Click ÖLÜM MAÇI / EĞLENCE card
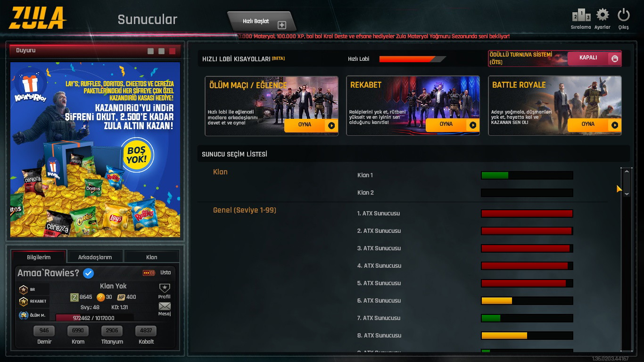The height and width of the screenshot is (362, 644). [272, 106]
